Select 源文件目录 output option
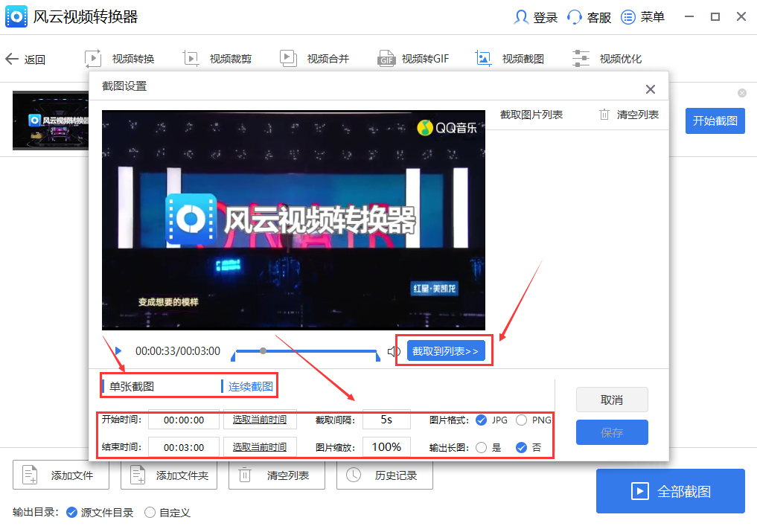 click(x=72, y=513)
